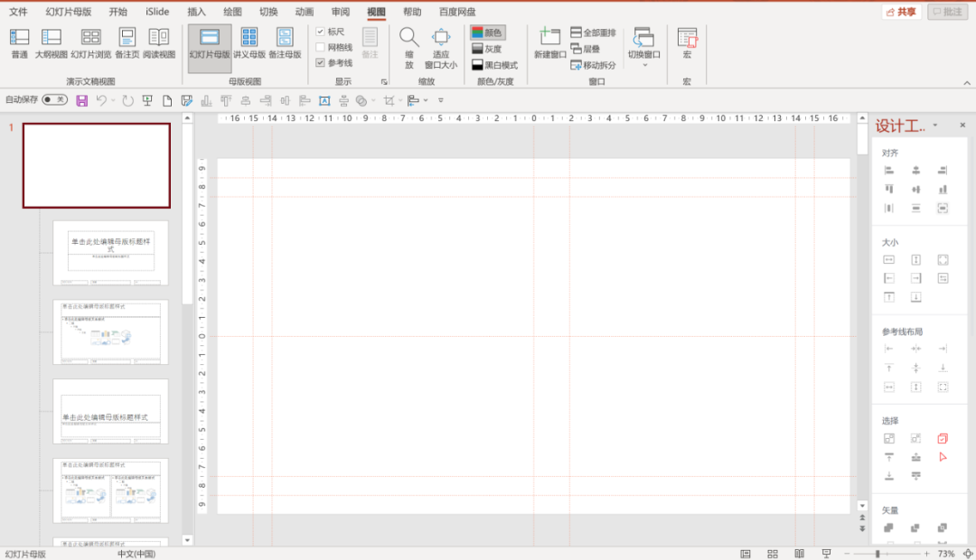Click align right icon in 对齐 panel
The height and width of the screenshot is (560, 976).
point(943,171)
